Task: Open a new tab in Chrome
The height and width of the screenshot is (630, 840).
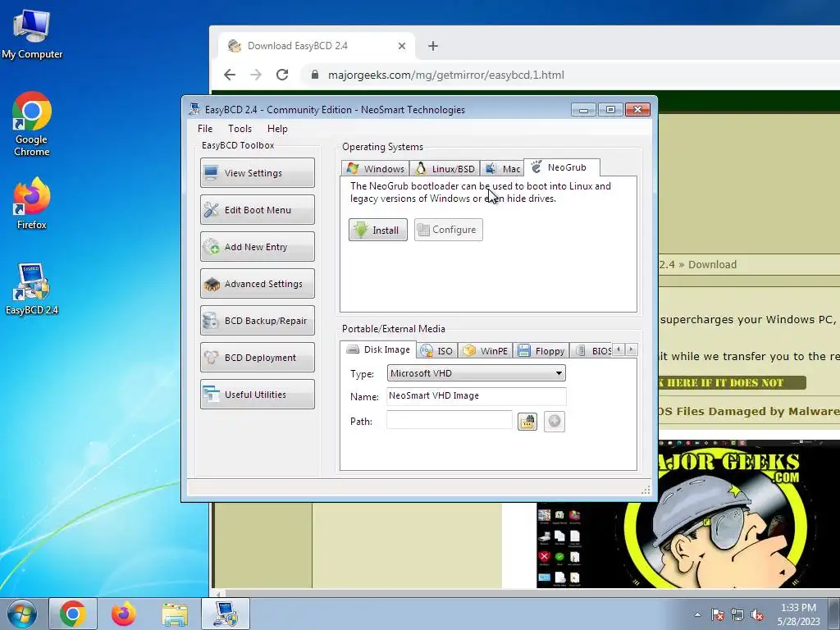Action: [433, 46]
